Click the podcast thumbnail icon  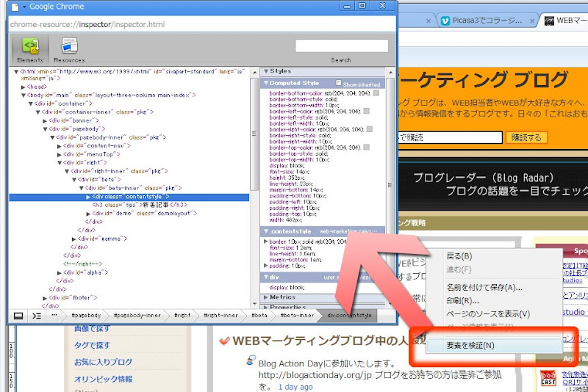548,378
